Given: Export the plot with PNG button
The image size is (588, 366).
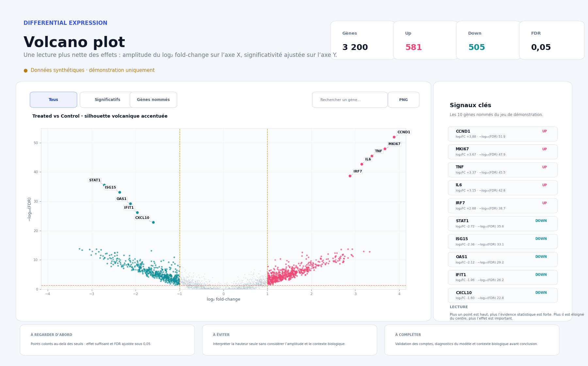Looking at the screenshot, I should point(403,100).
